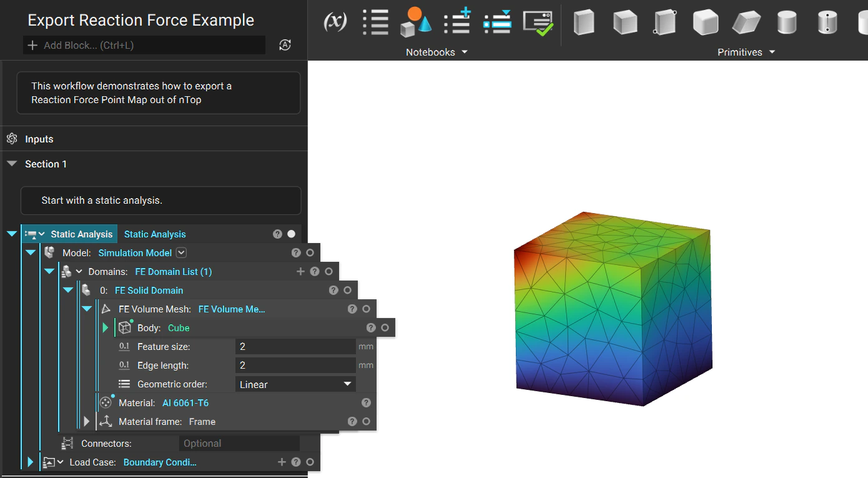Select the slanted parallelepiped primitive icon
This screenshot has width=868, height=478.
point(746,22)
